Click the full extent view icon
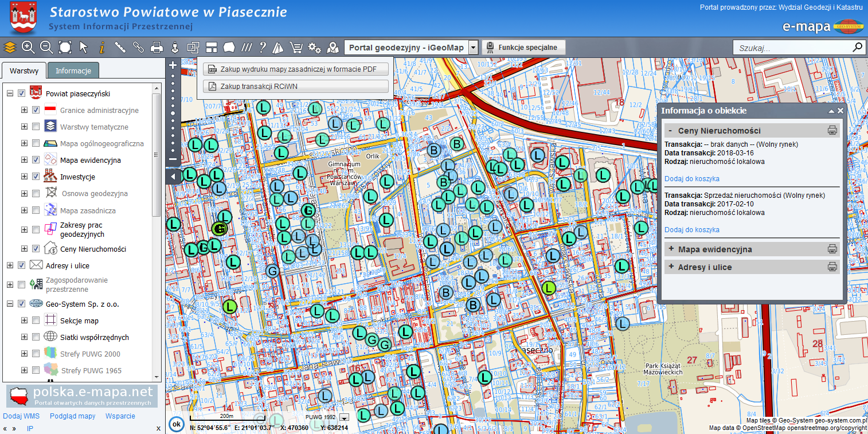The width and height of the screenshot is (868, 434). pos(65,47)
